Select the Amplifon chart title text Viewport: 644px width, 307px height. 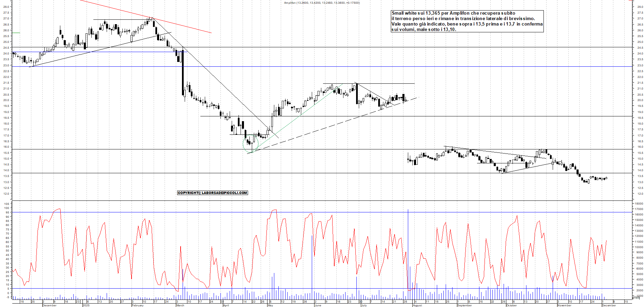pyautogui.click(x=321, y=2)
